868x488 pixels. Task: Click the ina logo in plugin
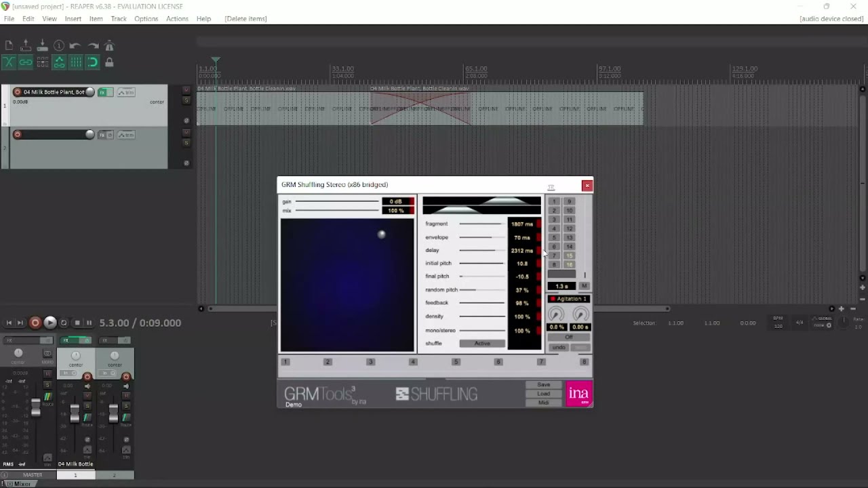click(578, 394)
